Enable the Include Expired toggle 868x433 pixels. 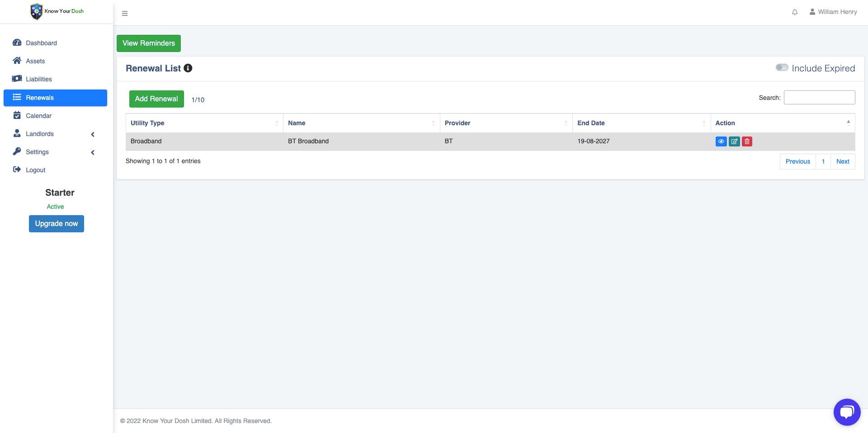click(782, 68)
